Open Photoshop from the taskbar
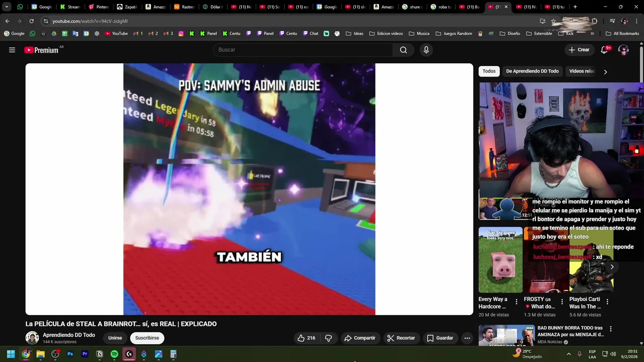This screenshot has height=362, width=644. click(x=70, y=354)
